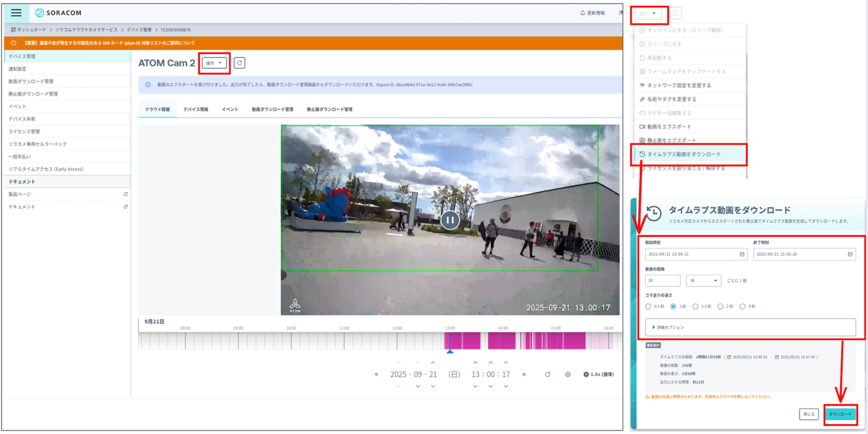
Task: Open 通知設定 in the sidebar
Action: (x=67, y=69)
